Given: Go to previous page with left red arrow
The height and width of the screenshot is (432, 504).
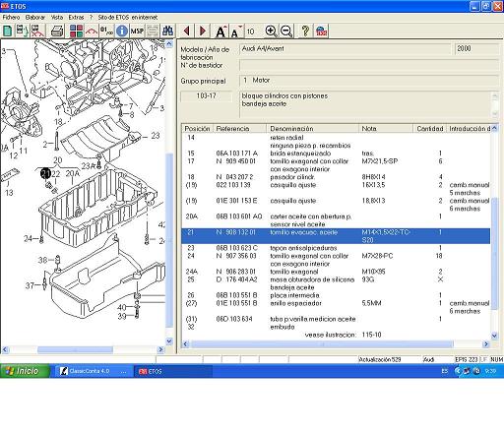Looking at the screenshot, I should coord(187,31).
